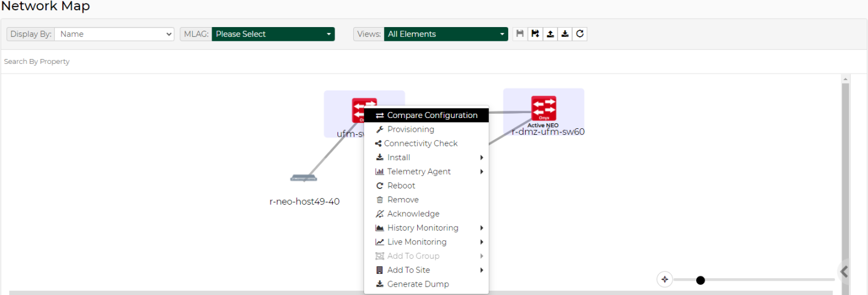Open Telemetry Agent menu entry
This screenshot has height=295, width=868.
click(x=426, y=172)
